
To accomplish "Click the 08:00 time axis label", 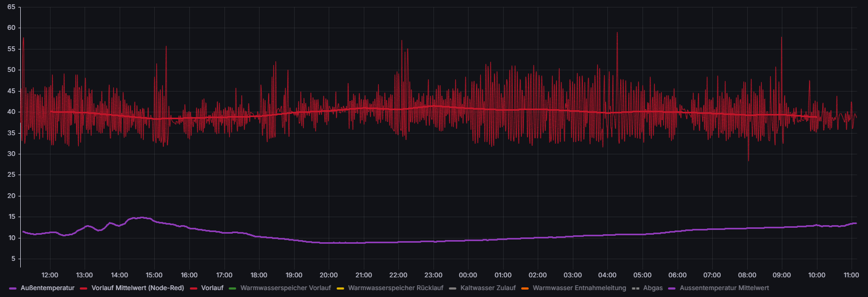I will coord(747,275).
